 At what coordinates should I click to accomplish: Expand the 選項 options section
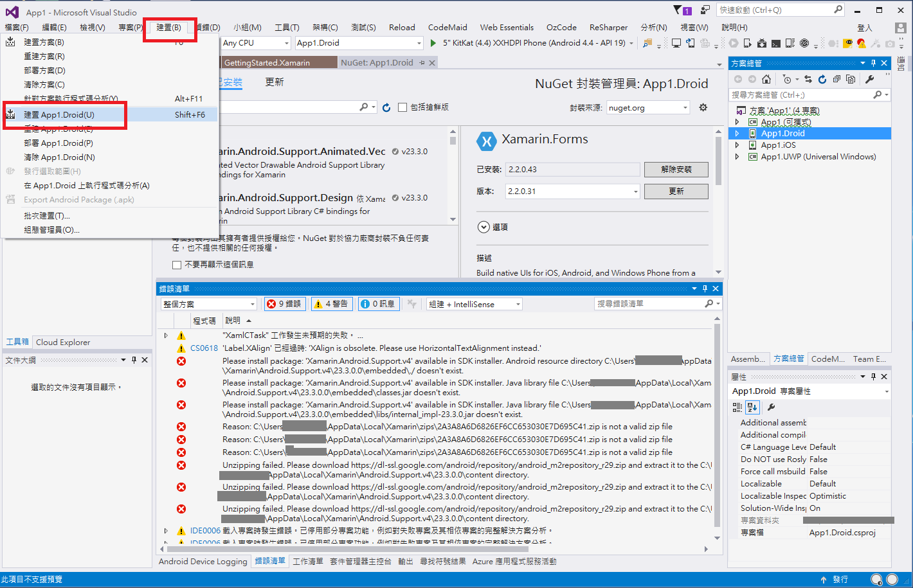tap(484, 227)
